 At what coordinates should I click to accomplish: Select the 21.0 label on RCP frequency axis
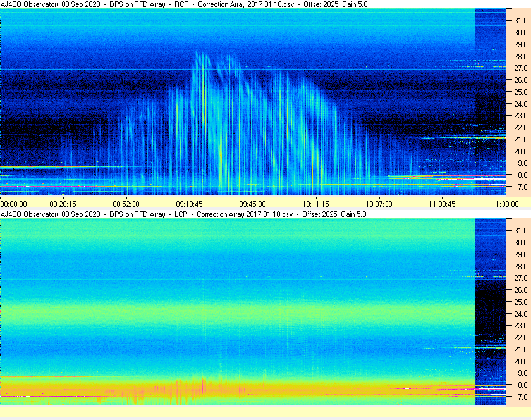coord(521,139)
